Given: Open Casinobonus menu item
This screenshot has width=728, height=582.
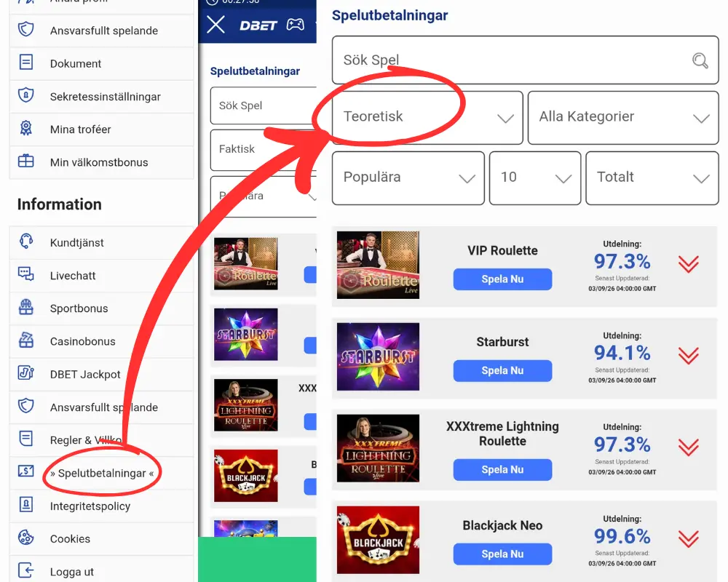Looking at the screenshot, I should coord(101,341).
